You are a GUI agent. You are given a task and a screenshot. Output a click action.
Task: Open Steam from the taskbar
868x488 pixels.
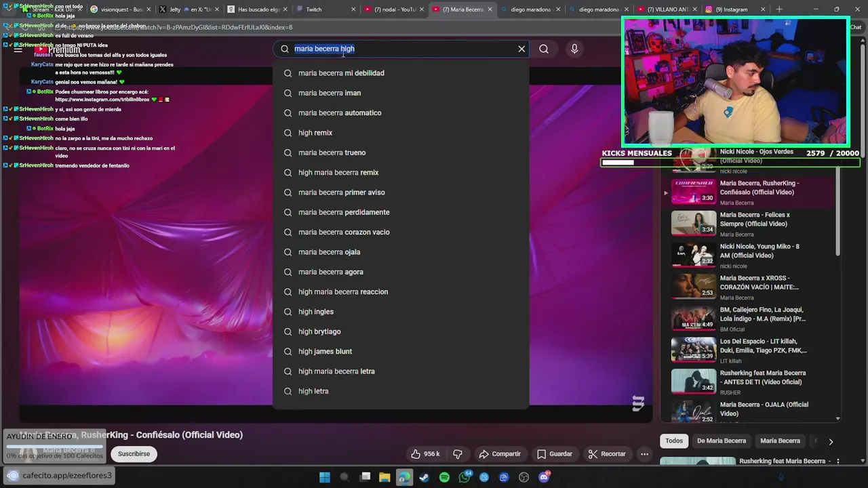tap(425, 477)
